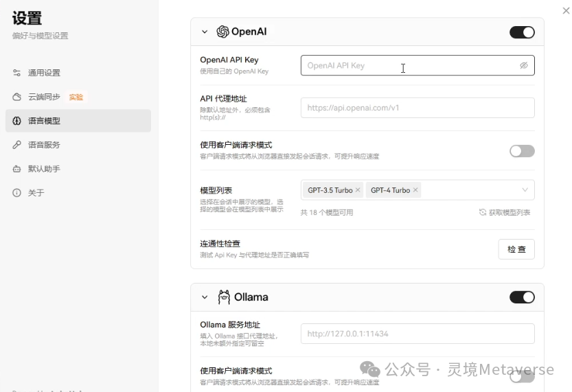Select 语言模型 menu item
Image resolution: width=572 pixels, height=392 pixels.
pos(78,121)
